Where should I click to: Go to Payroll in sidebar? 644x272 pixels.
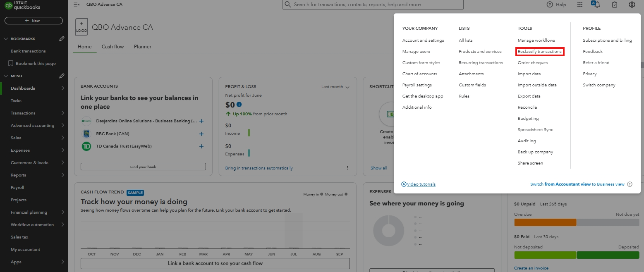click(17, 188)
